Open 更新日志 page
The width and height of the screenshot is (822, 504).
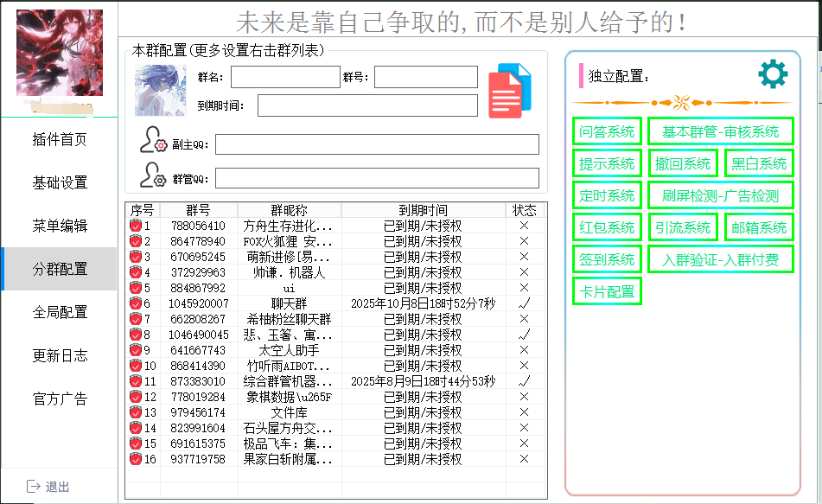click(58, 355)
